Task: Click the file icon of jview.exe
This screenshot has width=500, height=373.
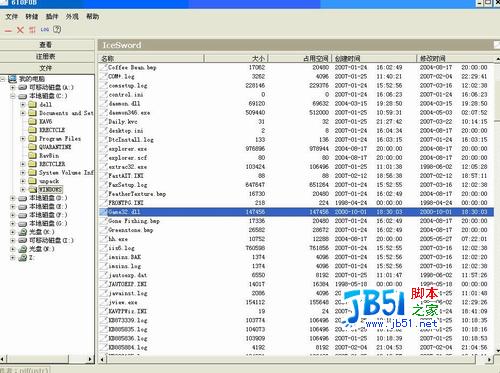Action: click(104, 302)
